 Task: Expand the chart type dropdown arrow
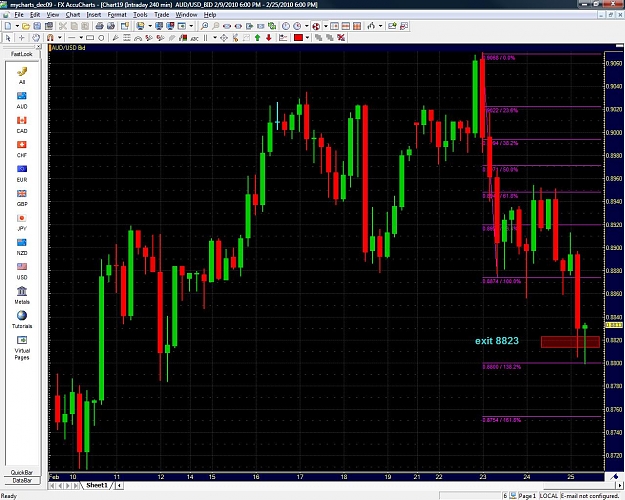380,26
